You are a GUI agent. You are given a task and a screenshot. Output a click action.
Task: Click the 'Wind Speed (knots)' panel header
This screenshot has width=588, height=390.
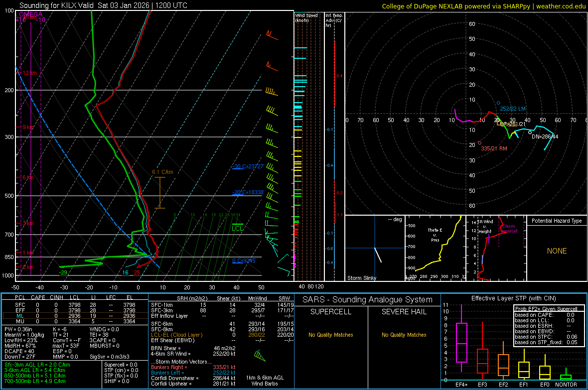click(306, 18)
